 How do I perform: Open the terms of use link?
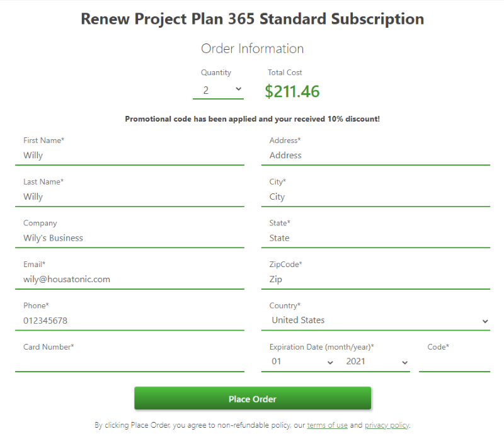click(x=327, y=425)
